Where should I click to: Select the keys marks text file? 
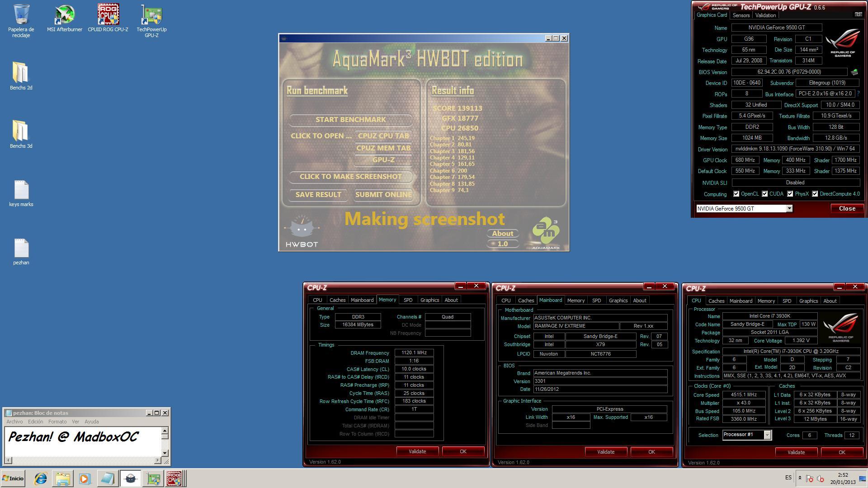(x=21, y=193)
